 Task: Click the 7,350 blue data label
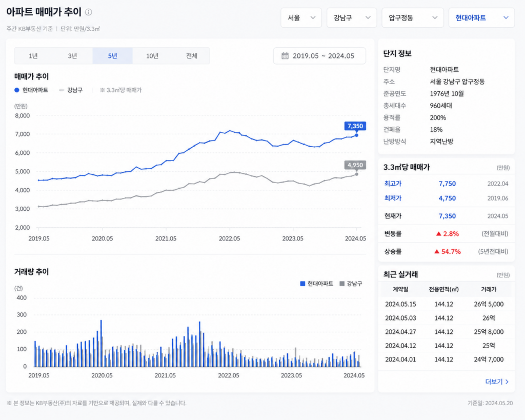(x=355, y=126)
